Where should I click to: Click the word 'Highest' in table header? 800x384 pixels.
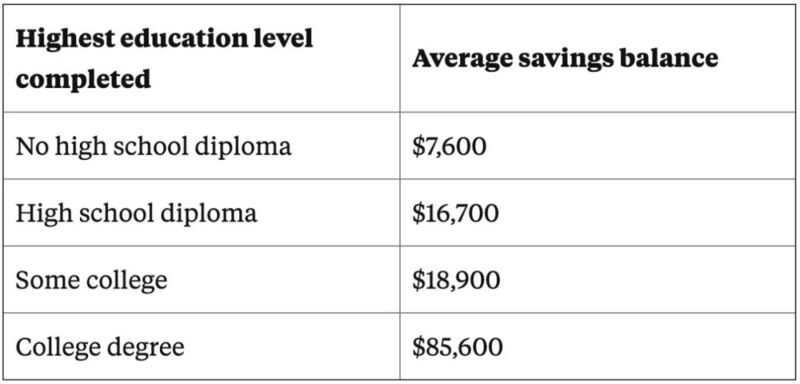click(65, 39)
